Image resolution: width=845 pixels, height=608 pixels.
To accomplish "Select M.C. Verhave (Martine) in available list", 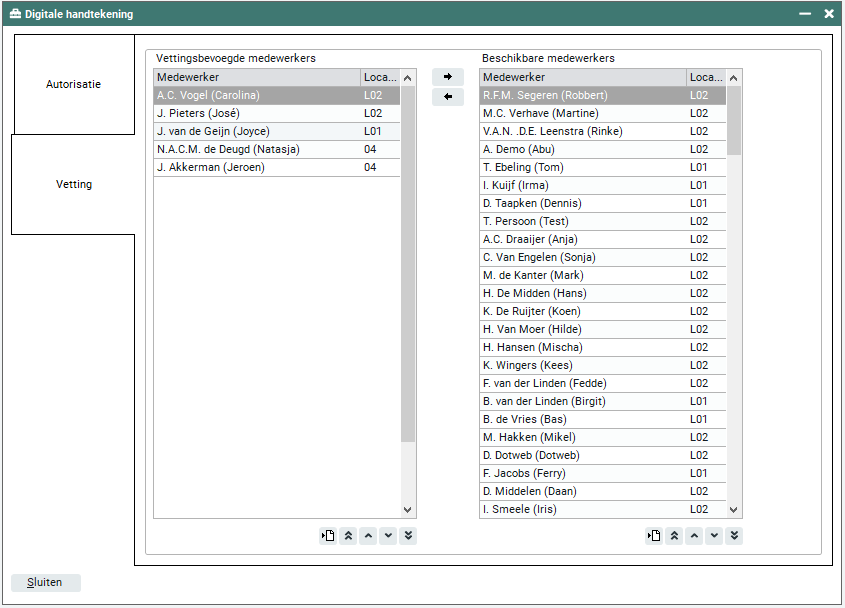I will [583, 113].
